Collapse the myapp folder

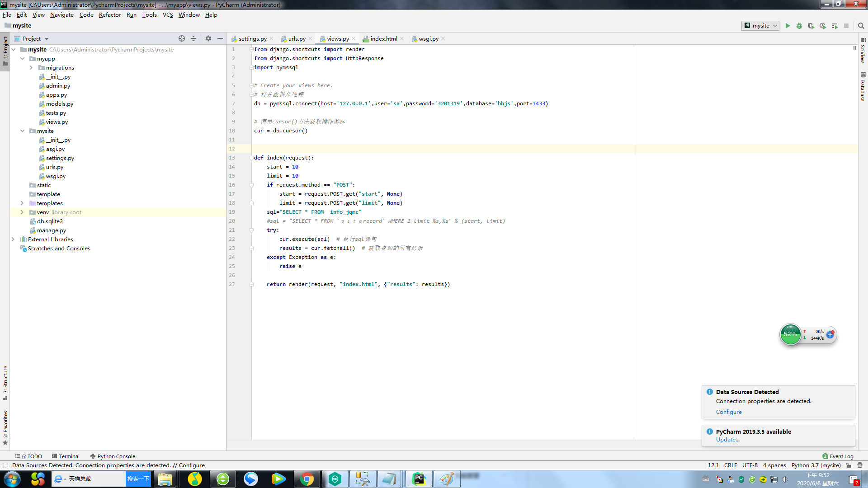click(22, 59)
